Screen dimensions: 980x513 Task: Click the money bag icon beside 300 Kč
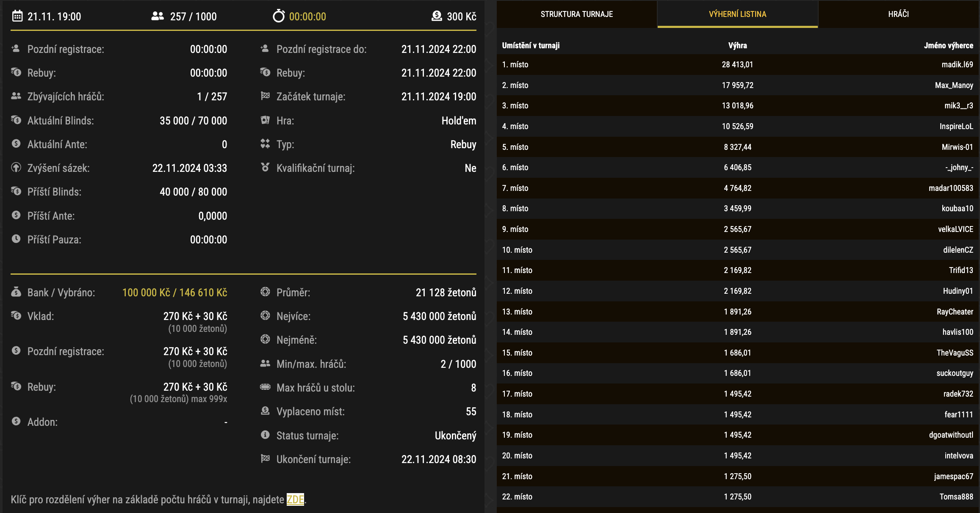(x=436, y=17)
